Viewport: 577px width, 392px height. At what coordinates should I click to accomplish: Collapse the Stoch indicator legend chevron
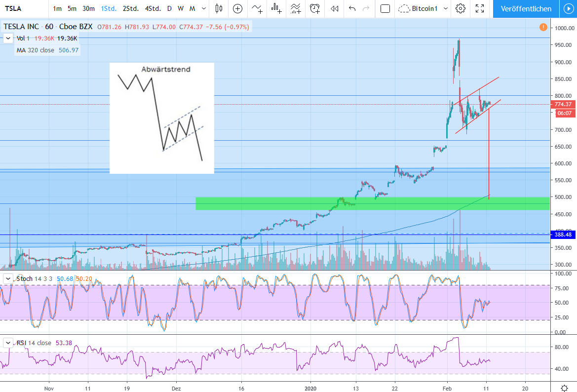(x=8, y=278)
